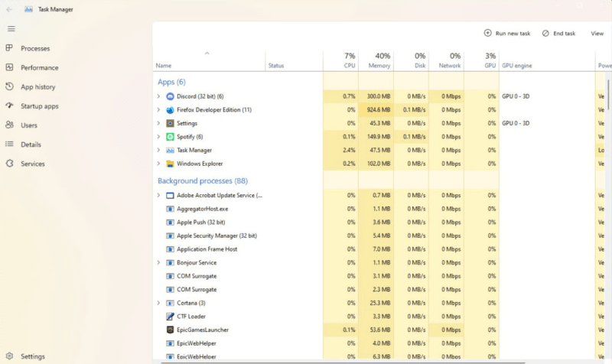
Task: Open the Performance page
Action: (x=40, y=67)
